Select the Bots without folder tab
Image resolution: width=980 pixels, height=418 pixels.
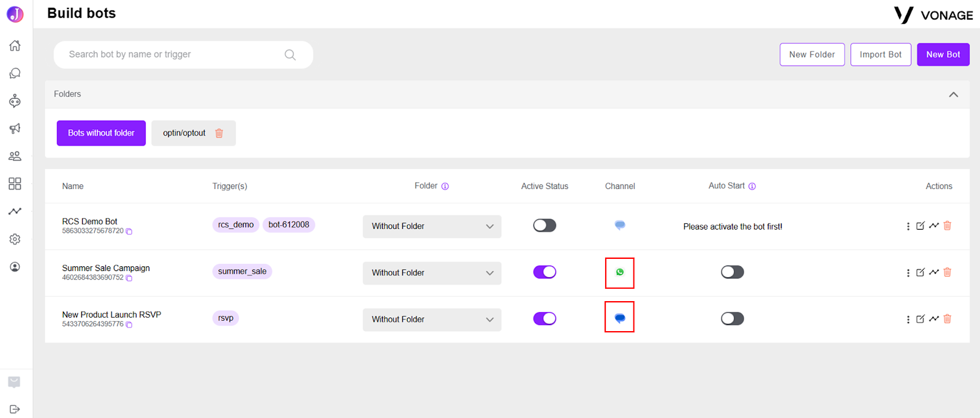point(101,133)
